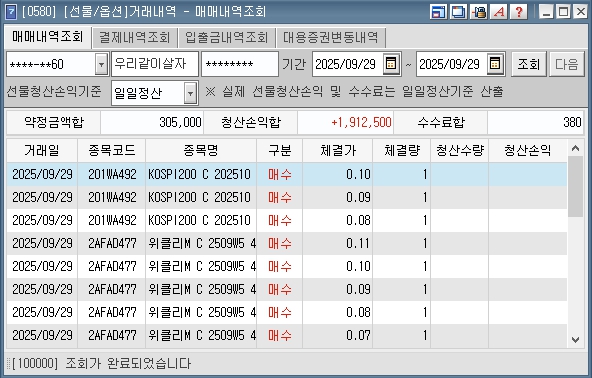
Task: Expand the 일일정산 settlement basis dropdown
Action: pyautogui.click(x=191, y=93)
